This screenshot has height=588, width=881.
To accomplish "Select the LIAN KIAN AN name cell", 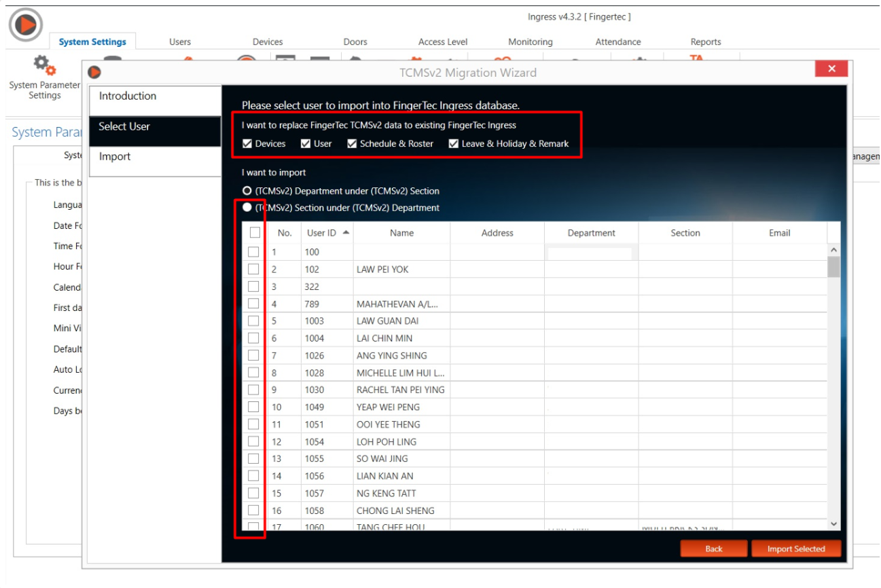I will pyautogui.click(x=402, y=476).
